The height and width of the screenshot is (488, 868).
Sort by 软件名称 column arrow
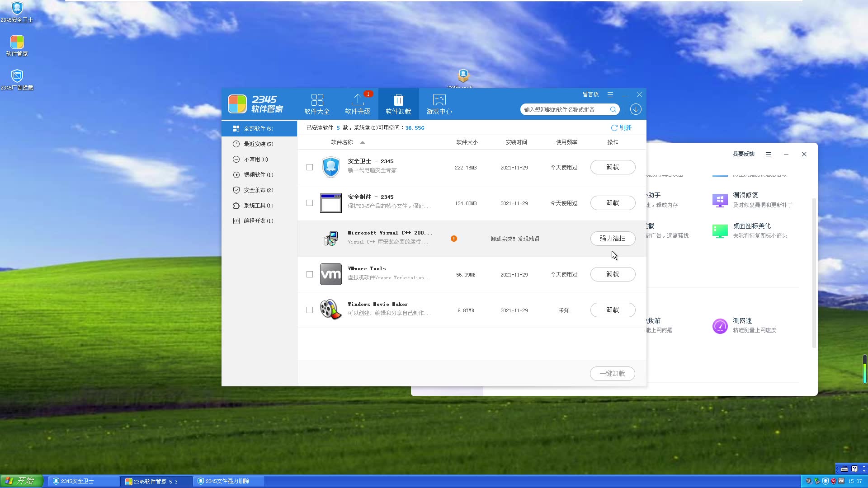363,142
